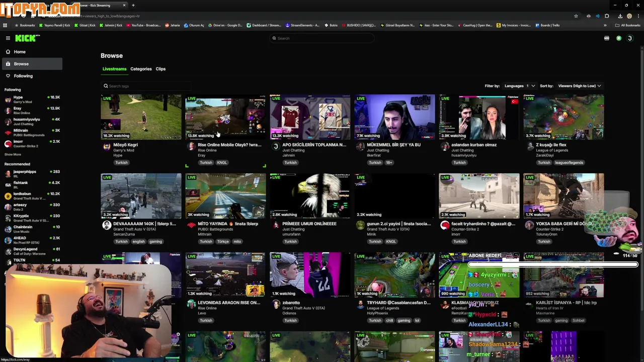Click the english tag under DEVAAAAAAM stream
Screen dimensions: 644x362
pos(138,241)
